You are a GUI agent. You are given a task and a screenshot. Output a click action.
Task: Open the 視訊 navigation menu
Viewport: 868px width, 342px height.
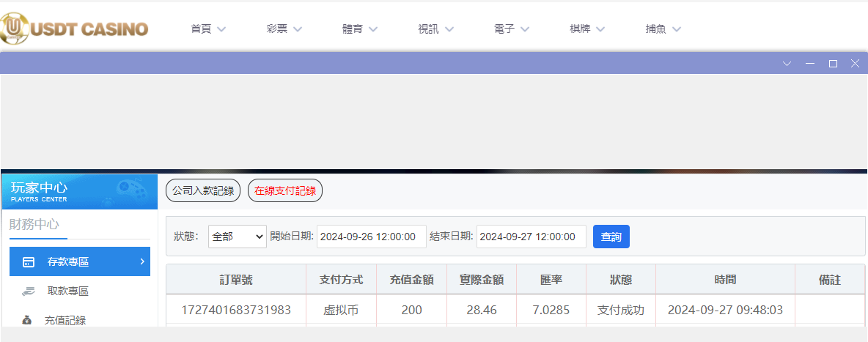(x=435, y=29)
